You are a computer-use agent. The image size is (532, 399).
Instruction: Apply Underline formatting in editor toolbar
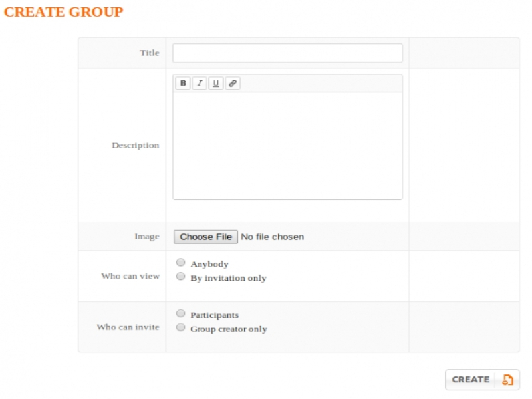click(216, 84)
